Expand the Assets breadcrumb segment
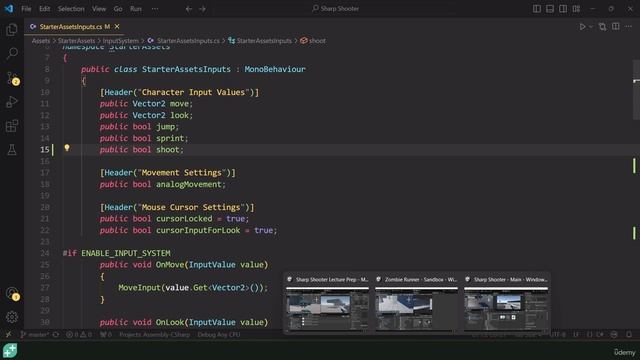Image resolution: width=640 pixels, height=360 pixels. (41, 41)
